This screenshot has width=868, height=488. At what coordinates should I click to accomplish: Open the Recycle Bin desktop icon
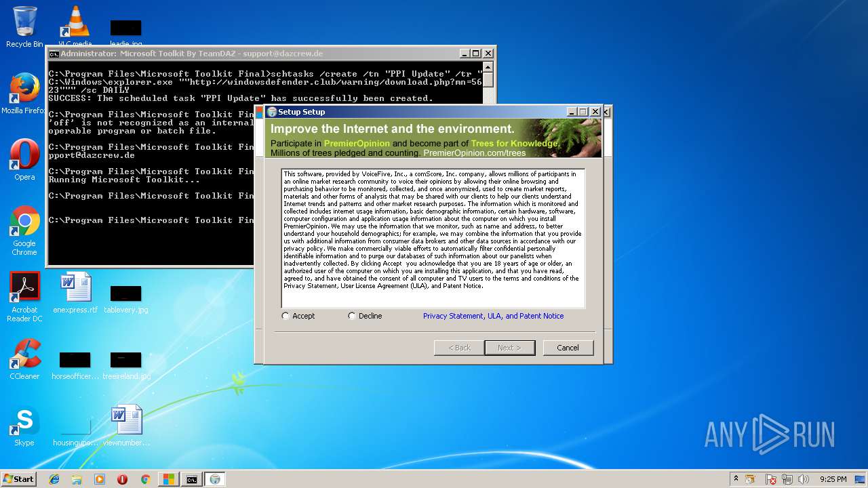point(24,26)
